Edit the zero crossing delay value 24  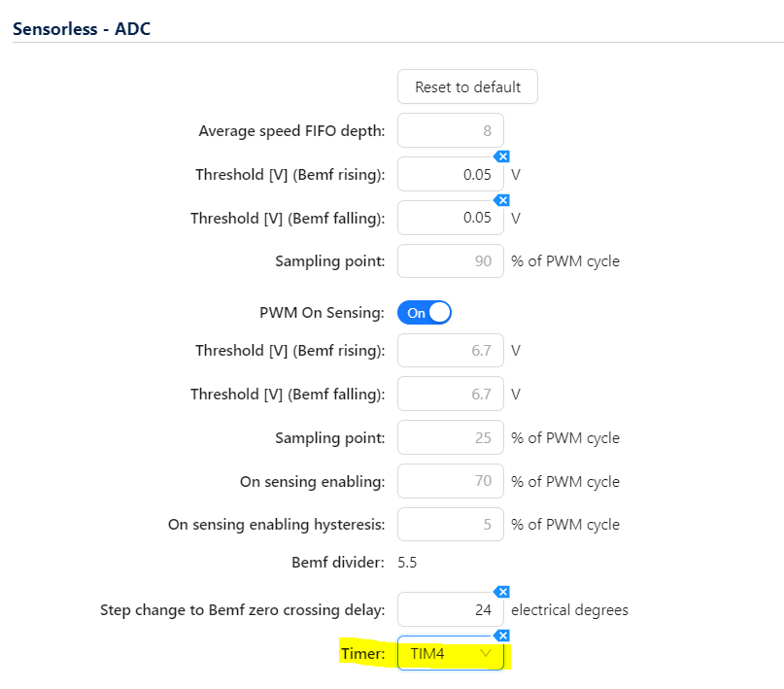point(451,610)
